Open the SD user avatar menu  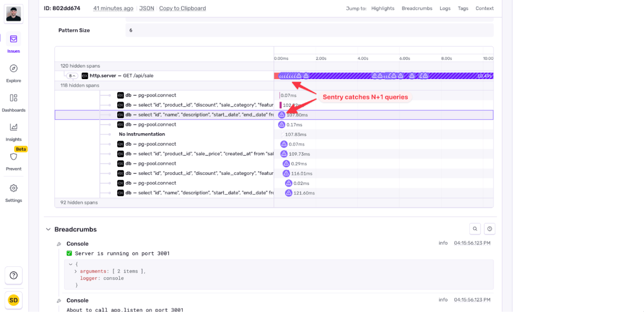click(x=13, y=300)
